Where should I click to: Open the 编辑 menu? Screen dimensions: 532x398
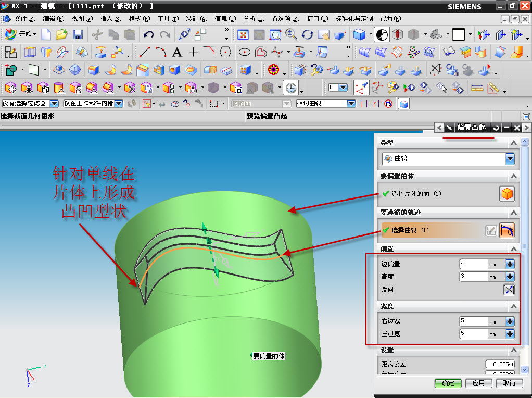point(53,19)
